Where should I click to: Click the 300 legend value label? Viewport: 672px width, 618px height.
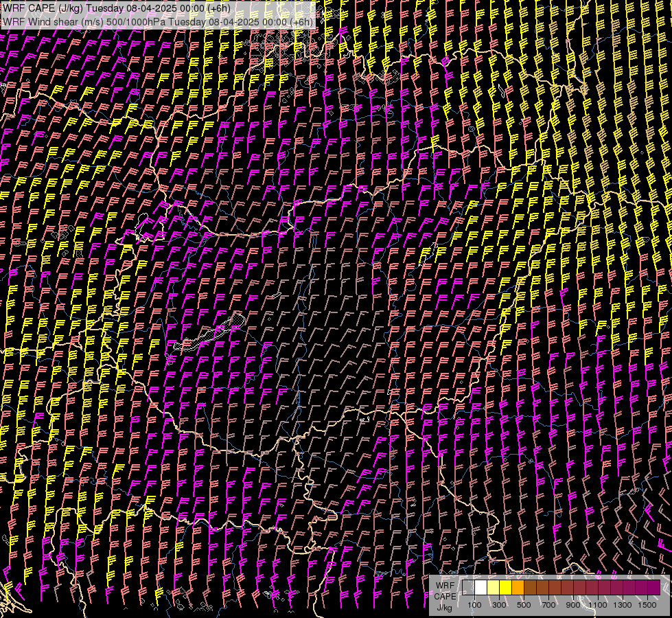[x=499, y=605]
